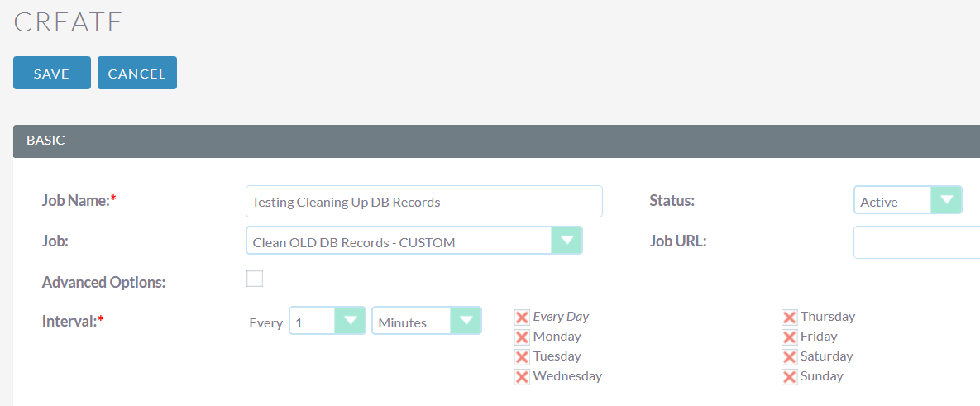Toggle the Monday checkbox

pyautogui.click(x=522, y=337)
